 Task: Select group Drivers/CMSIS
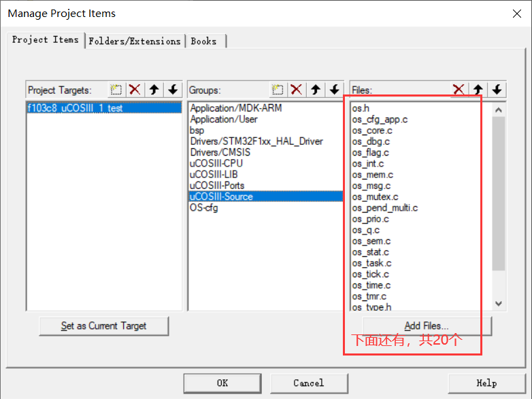point(266,152)
